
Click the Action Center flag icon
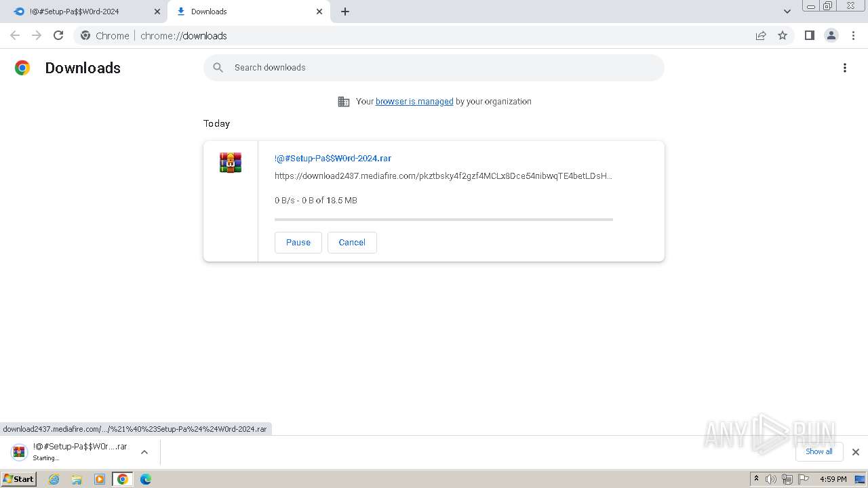(x=804, y=479)
